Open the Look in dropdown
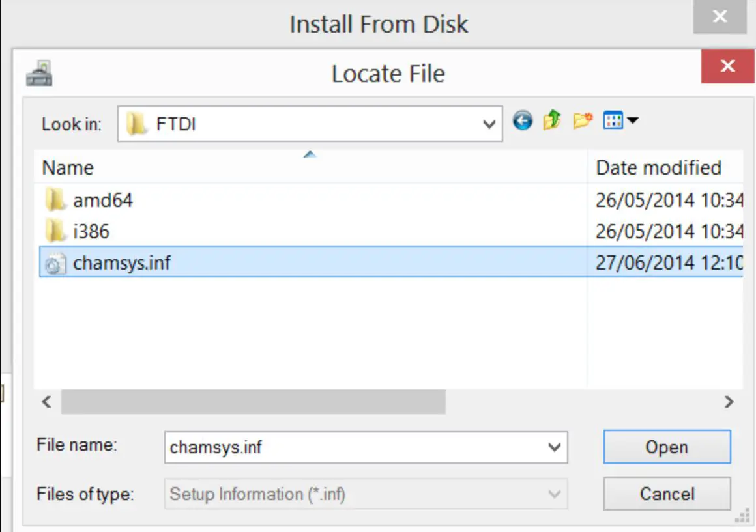Screen dimensions: 756x532 (489, 123)
